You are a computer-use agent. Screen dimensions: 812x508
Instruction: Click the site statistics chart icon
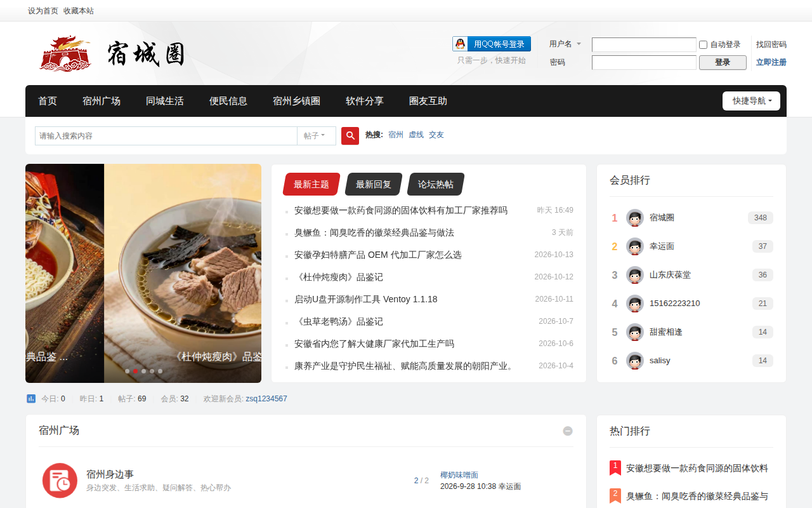(x=31, y=399)
